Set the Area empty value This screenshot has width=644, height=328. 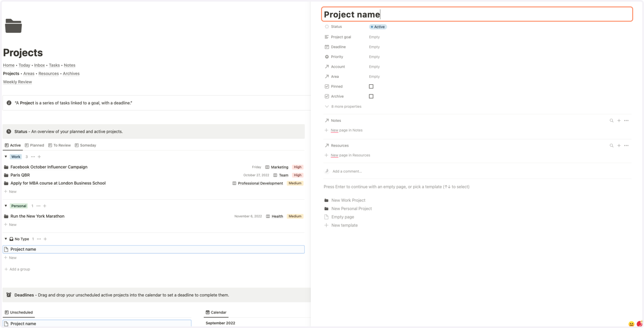(374, 77)
